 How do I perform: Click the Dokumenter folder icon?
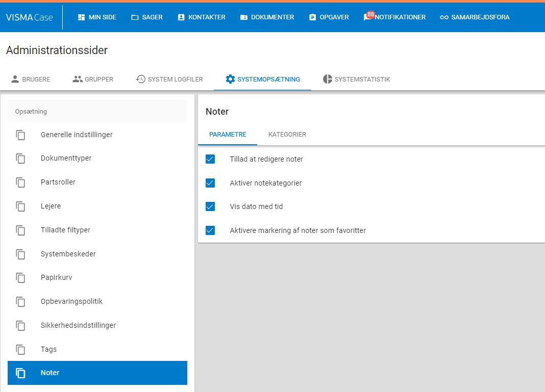(244, 17)
